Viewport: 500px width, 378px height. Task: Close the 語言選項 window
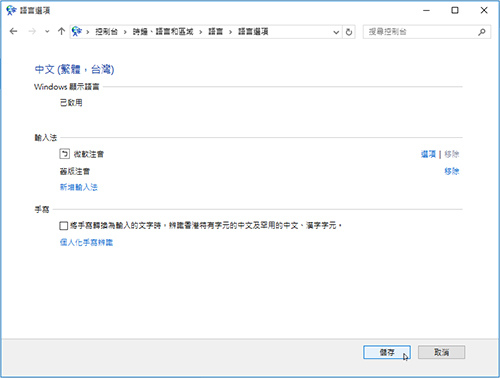(x=484, y=10)
